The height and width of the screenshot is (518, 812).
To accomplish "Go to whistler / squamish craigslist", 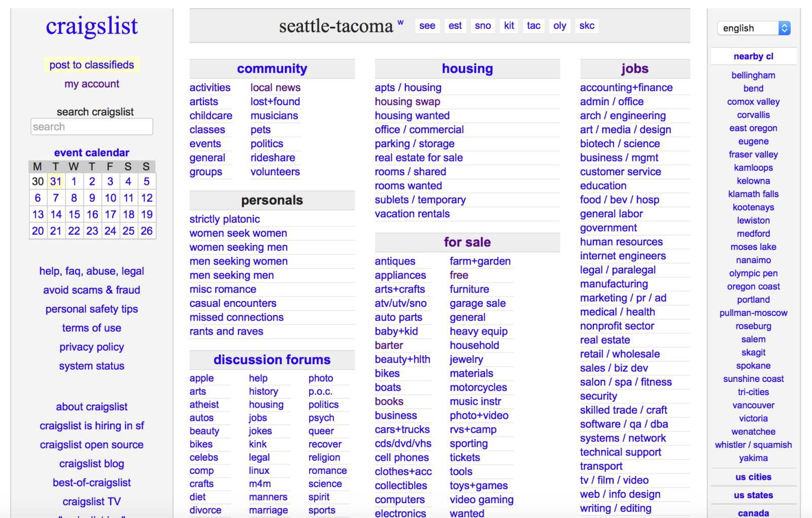I will pyautogui.click(x=754, y=445).
